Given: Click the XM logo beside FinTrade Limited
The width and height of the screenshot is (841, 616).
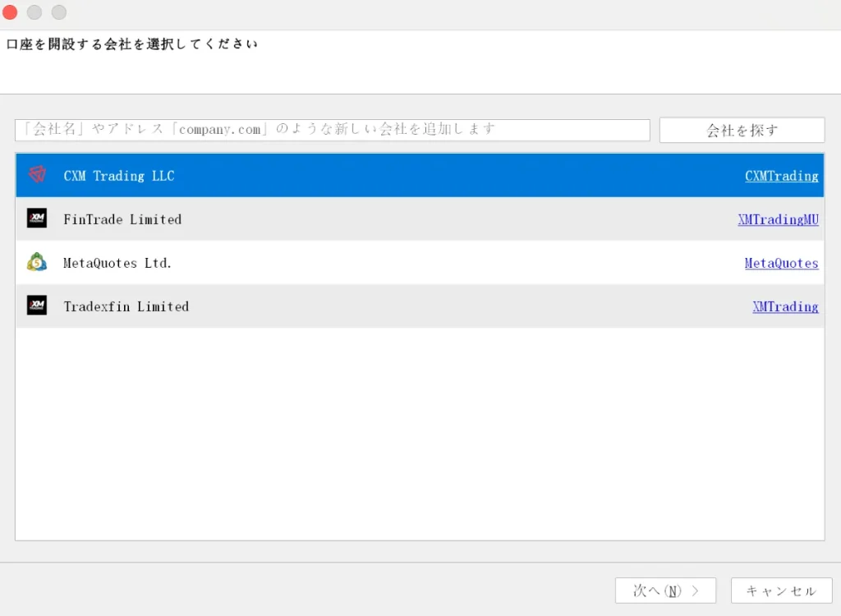Looking at the screenshot, I should pos(36,219).
